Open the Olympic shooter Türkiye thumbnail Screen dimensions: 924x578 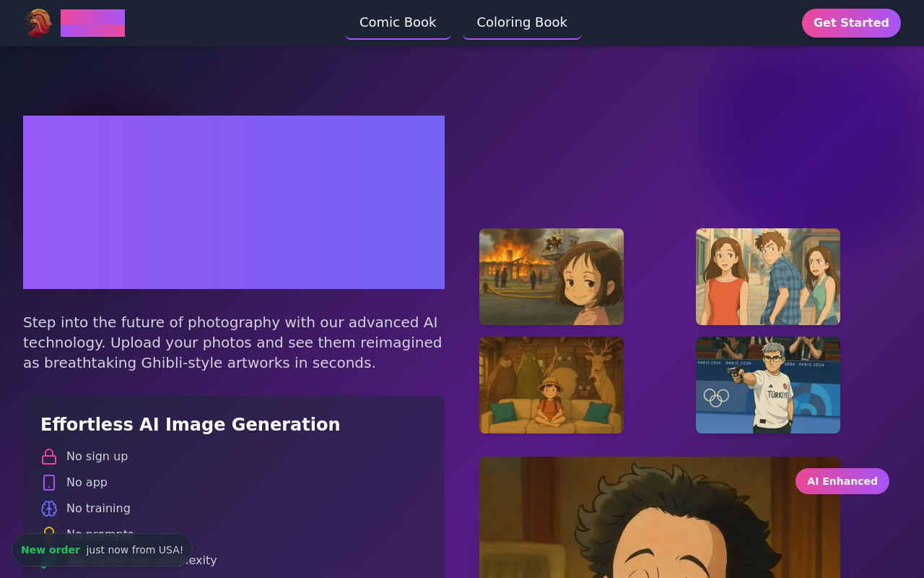coord(768,385)
